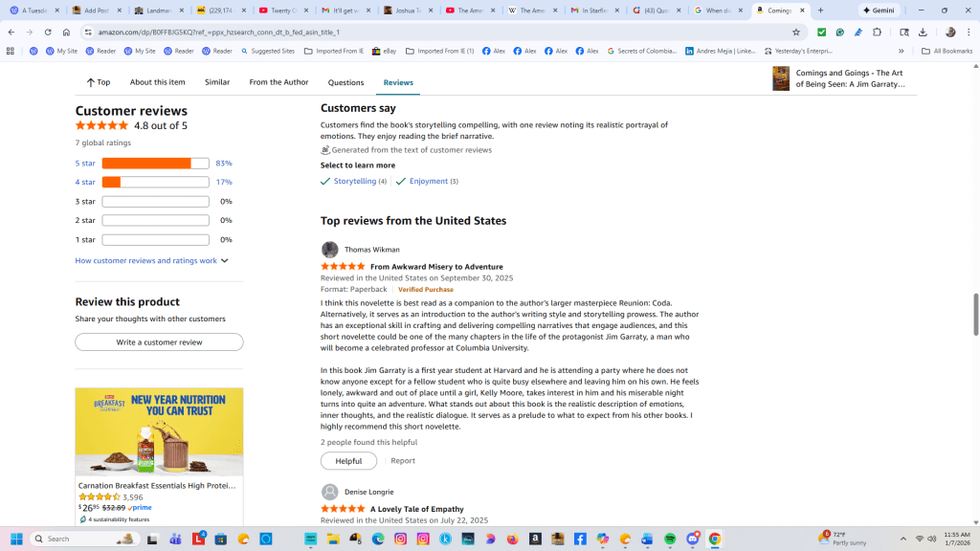The height and width of the screenshot is (551, 980).
Task: Open Chrome downloads icon
Action: [x=923, y=32]
